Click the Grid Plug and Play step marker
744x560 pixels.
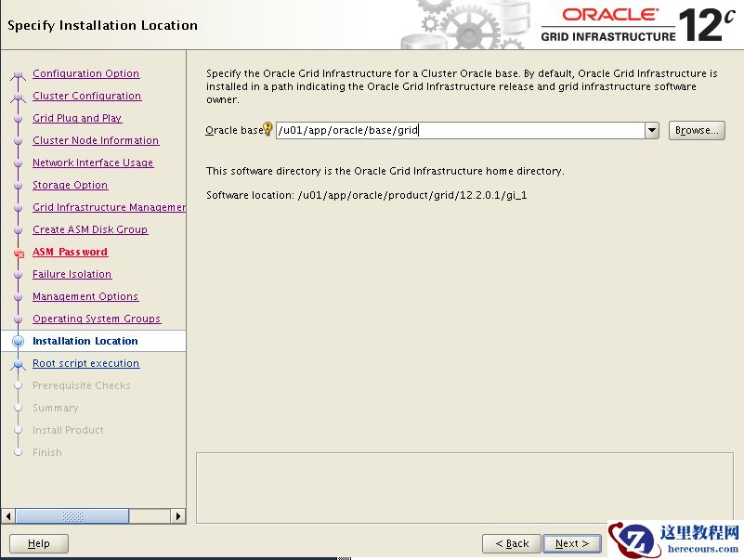[18, 119]
